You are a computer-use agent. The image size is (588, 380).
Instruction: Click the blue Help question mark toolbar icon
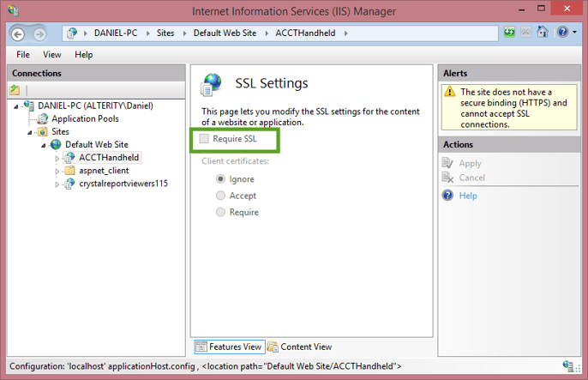click(x=562, y=33)
